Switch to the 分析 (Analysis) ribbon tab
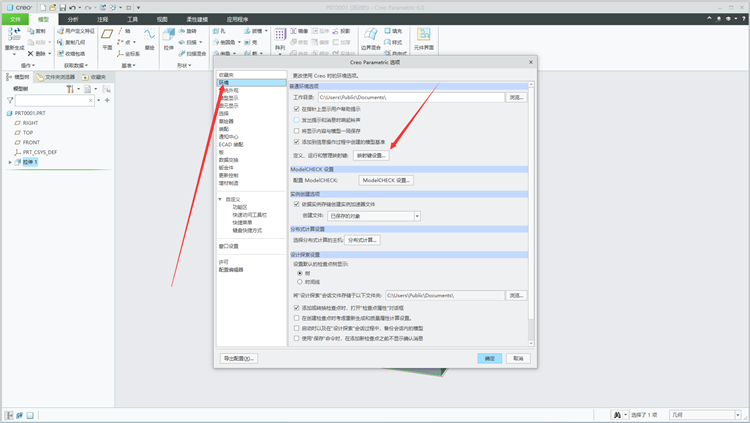The image size is (750, 423). tap(73, 19)
